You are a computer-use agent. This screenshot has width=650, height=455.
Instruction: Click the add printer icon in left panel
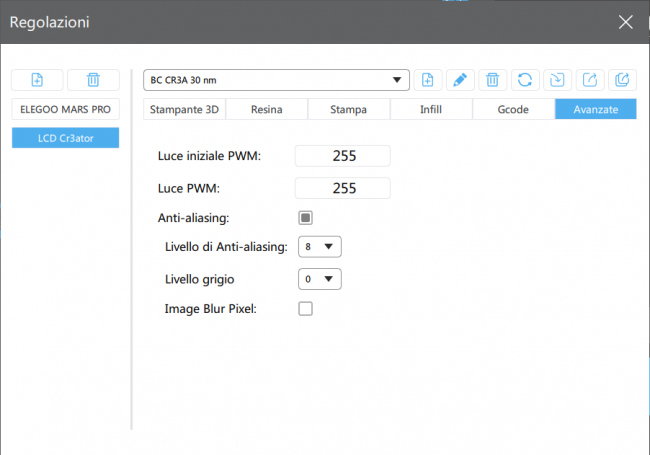[x=37, y=80]
